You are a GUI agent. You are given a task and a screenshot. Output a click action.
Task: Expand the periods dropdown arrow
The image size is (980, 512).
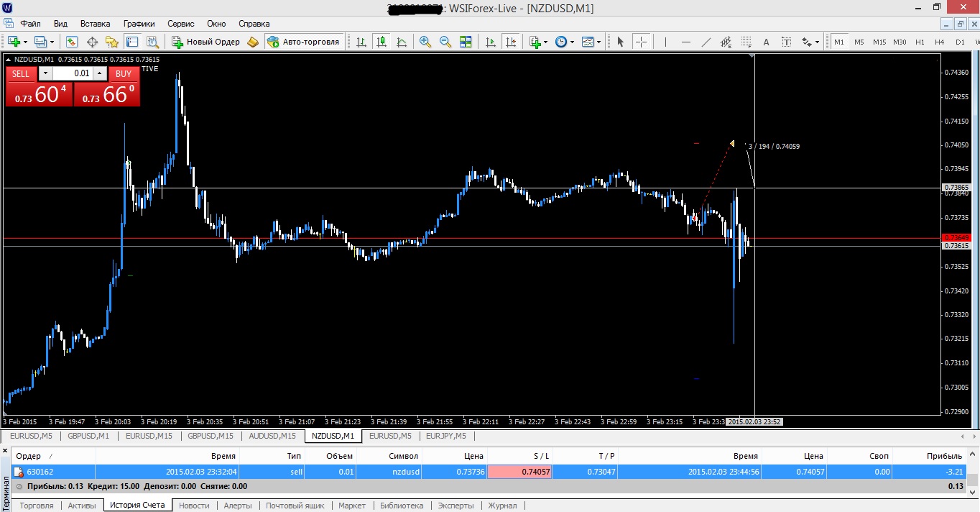tap(573, 42)
